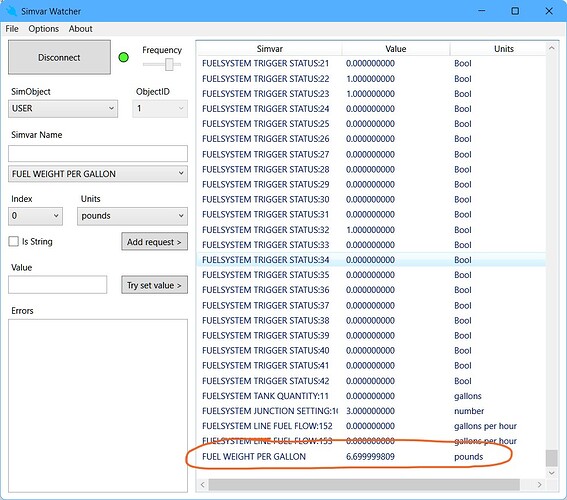Click the vertical scrollbar thumb

(x=551, y=458)
